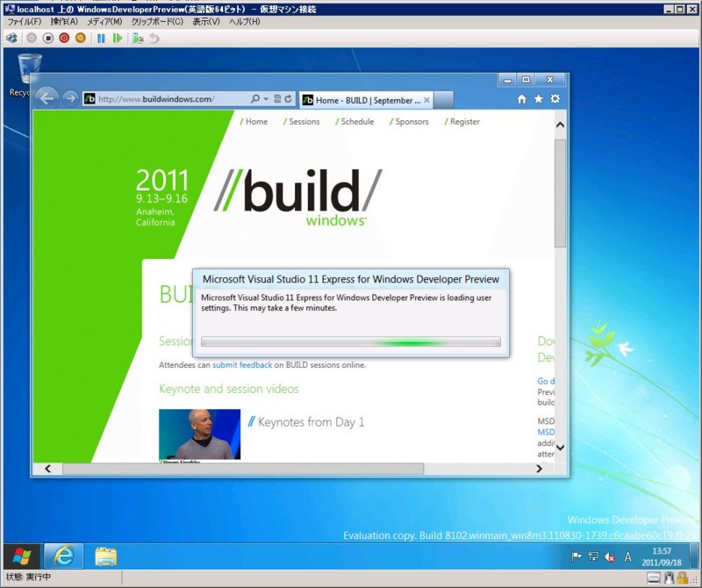Click lock security icon in status bar
702x588 pixels.
[683, 578]
